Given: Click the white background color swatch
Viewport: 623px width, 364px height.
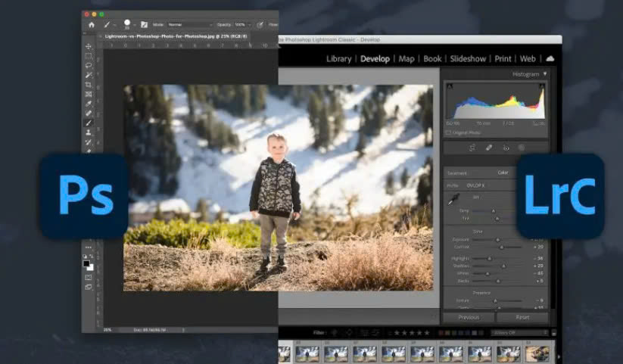Looking at the screenshot, I should click(91, 268).
